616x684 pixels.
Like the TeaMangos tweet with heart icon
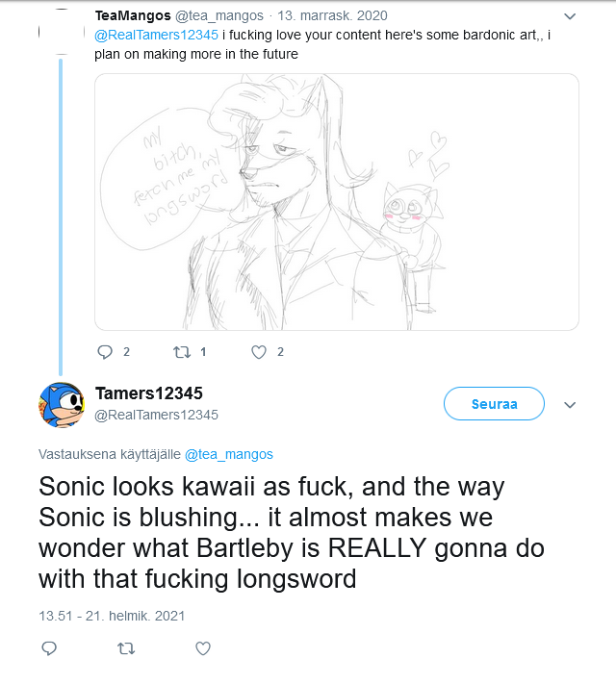tap(258, 352)
